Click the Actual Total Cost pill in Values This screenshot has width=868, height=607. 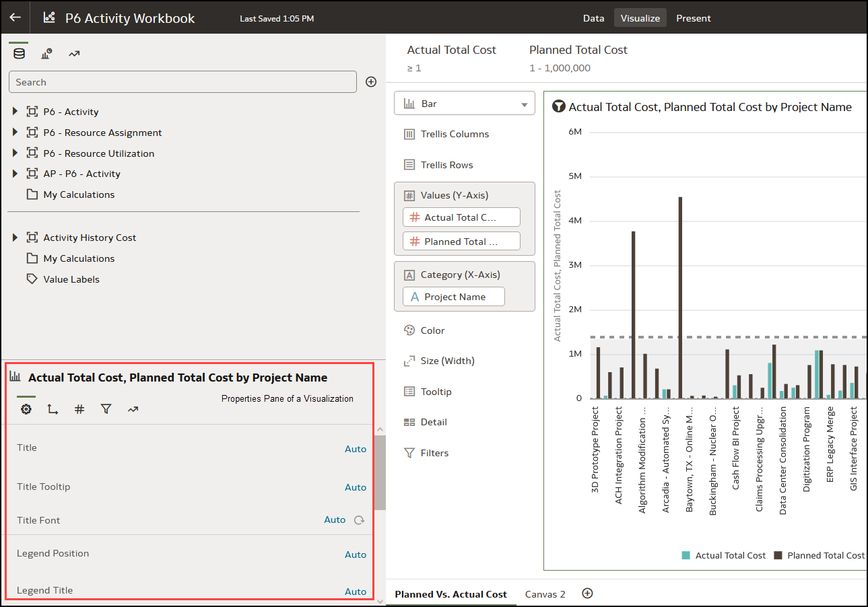[x=461, y=217]
